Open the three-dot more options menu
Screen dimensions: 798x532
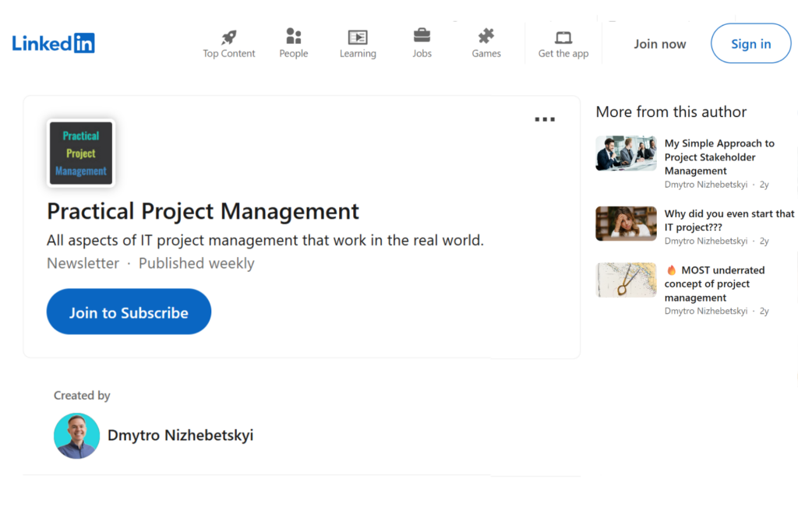click(x=545, y=119)
